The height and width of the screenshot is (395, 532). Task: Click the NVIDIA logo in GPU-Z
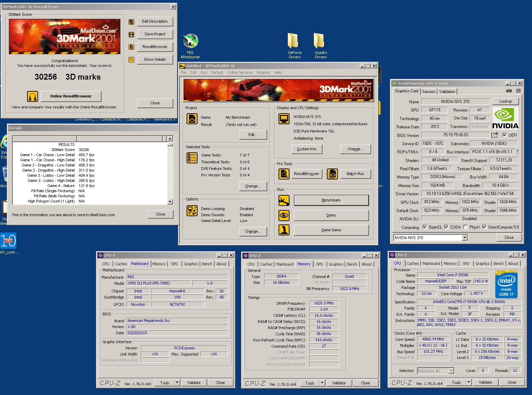[x=506, y=118]
